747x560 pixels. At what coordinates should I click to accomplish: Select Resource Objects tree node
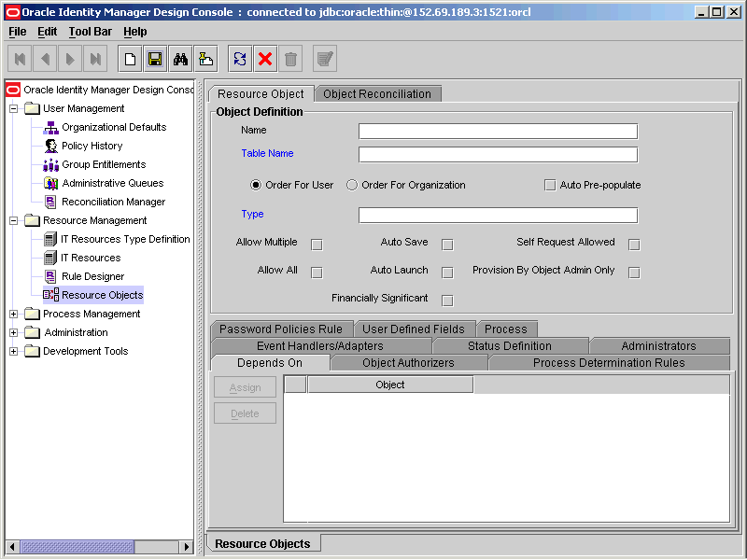click(x=93, y=295)
